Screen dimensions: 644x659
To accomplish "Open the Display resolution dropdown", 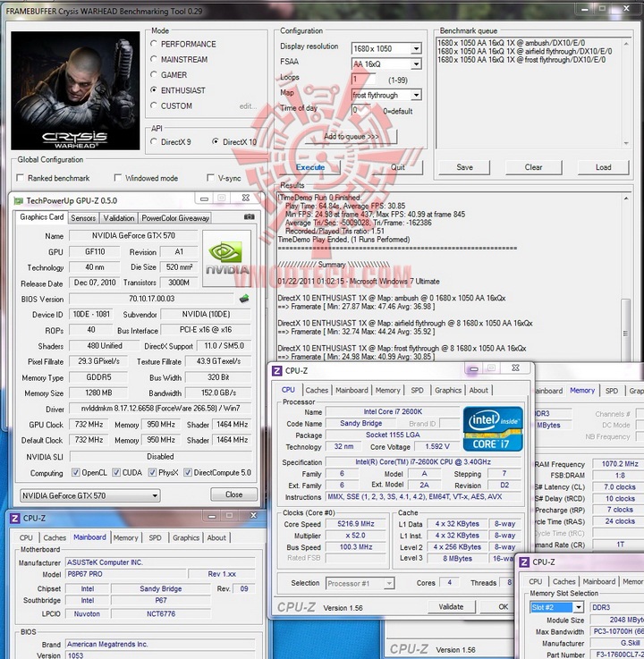I will 416,48.
